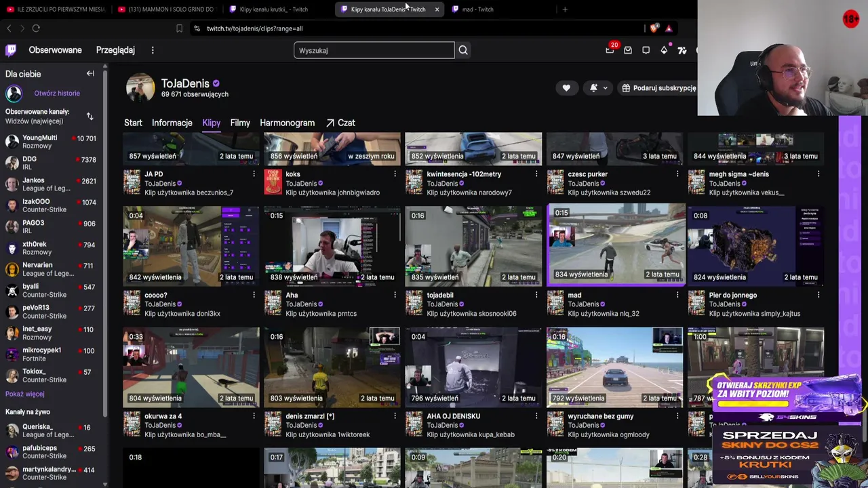This screenshot has width=868, height=488.
Task: Switch to the Filmy tab
Action: (240, 123)
